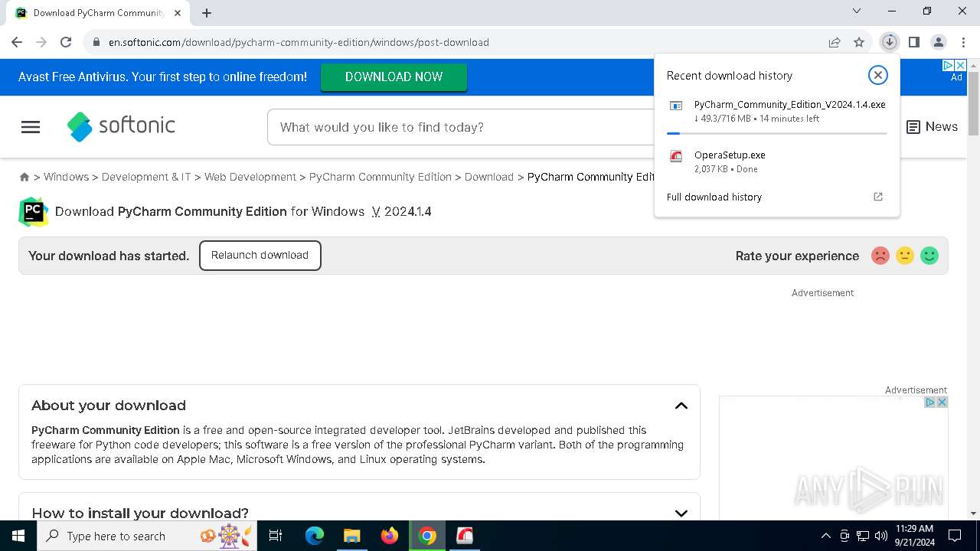Click the OperaSetup.exe file icon
Image resolution: width=980 pixels, height=551 pixels.
click(x=676, y=157)
